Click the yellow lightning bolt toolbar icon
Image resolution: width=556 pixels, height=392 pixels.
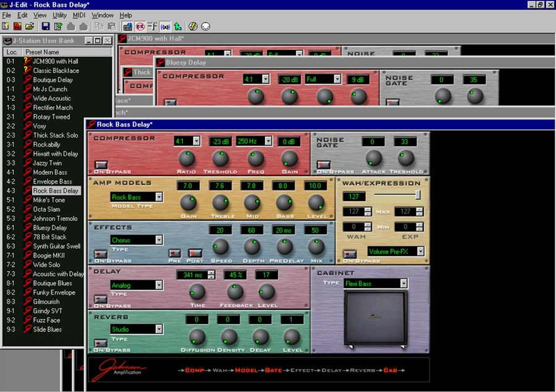[x=193, y=26]
